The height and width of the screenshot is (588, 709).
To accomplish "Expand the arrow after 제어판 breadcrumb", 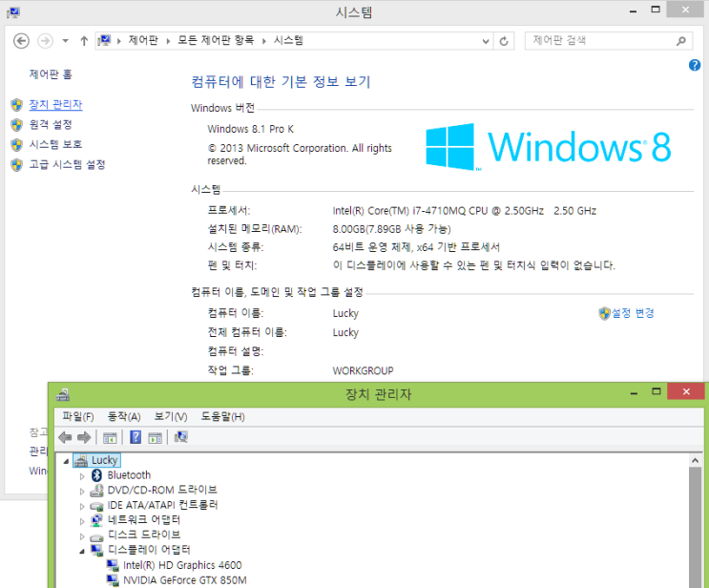I will click(x=168, y=41).
